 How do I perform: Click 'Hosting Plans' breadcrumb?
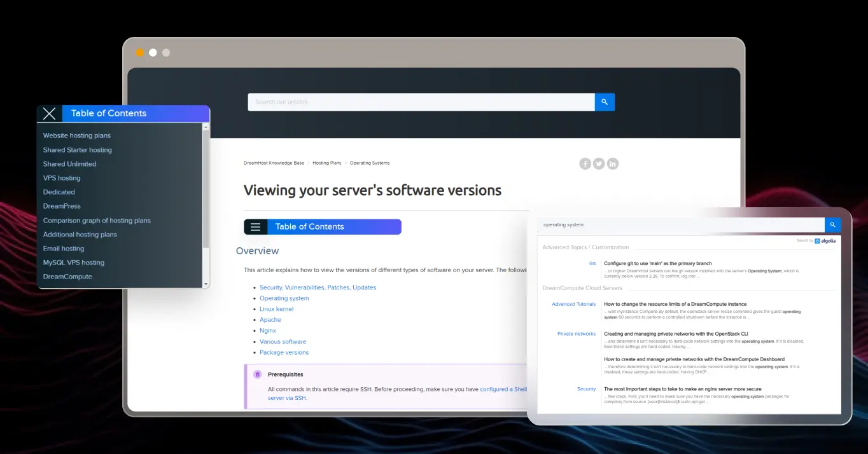point(326,163)
